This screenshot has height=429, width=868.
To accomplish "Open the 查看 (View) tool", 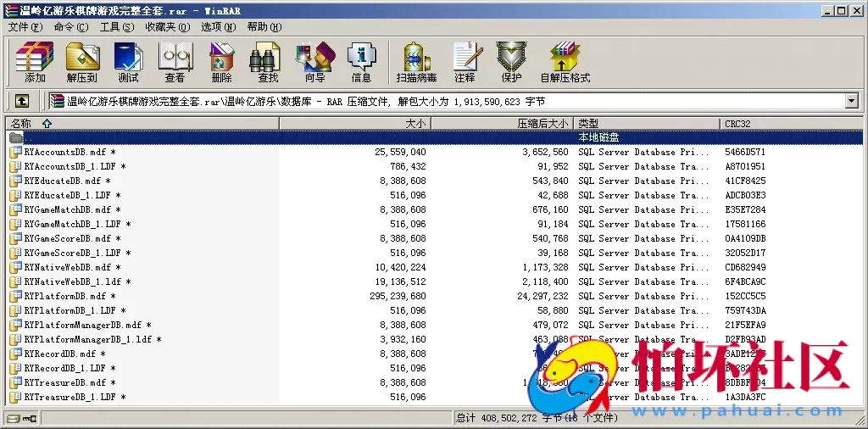I will [x=175, y=62].
